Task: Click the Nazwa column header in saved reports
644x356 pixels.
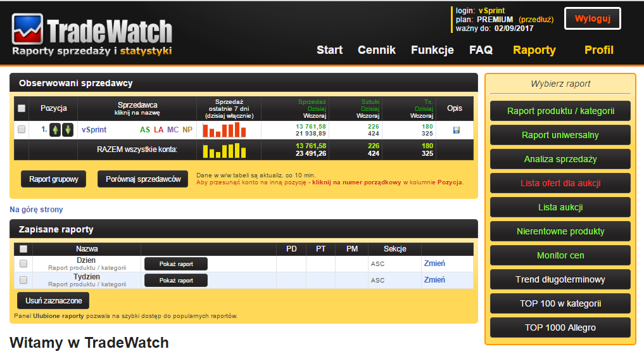Action: [87, 249]
